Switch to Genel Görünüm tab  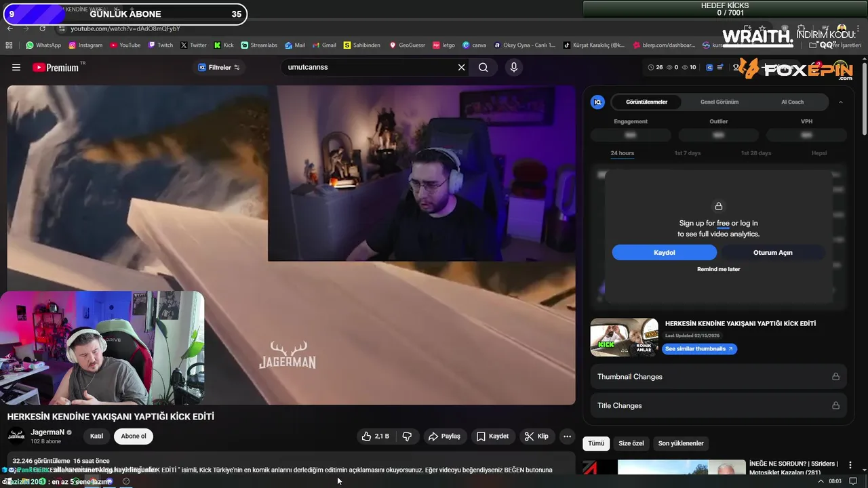[x=719, y=102]
